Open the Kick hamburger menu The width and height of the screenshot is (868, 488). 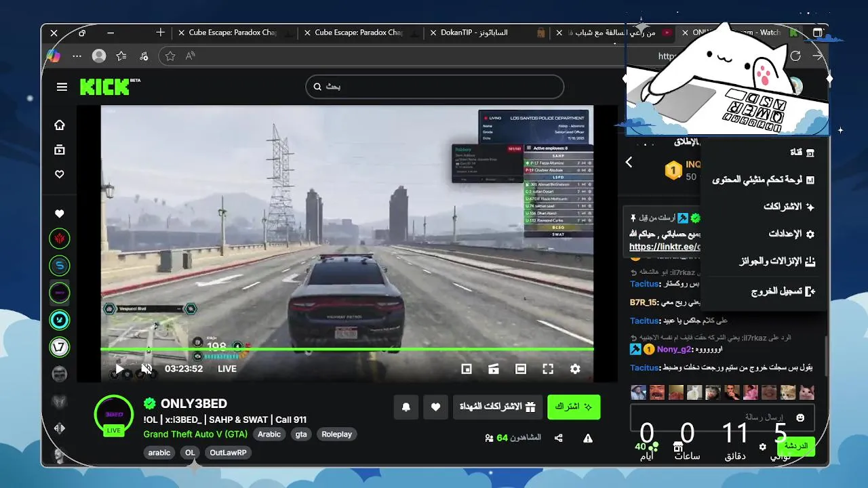(62, 87)
